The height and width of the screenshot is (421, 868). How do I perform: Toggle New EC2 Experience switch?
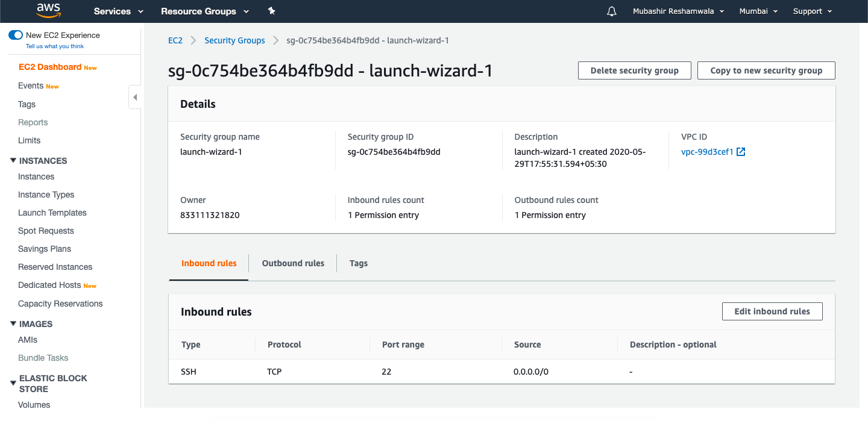click(16, 35)
